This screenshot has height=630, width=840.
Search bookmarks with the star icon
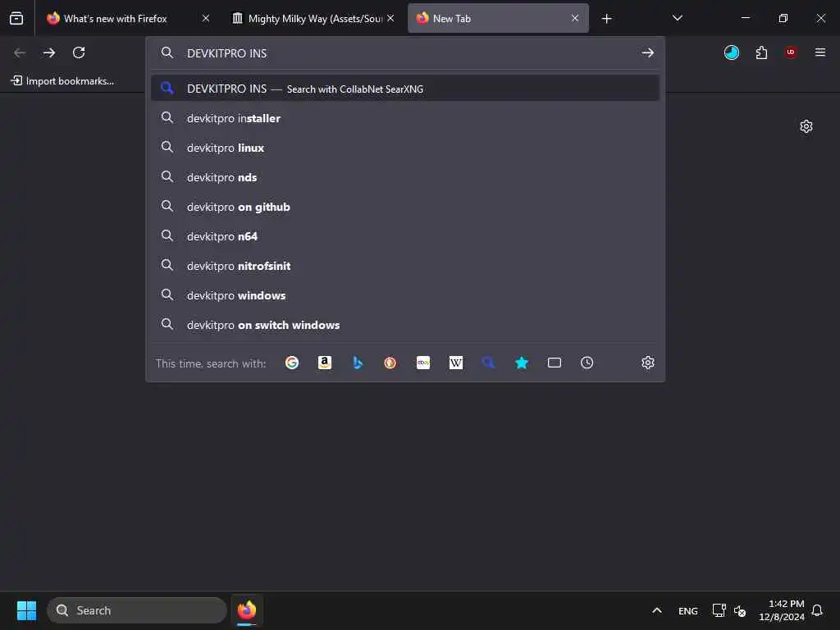point(521,363)
